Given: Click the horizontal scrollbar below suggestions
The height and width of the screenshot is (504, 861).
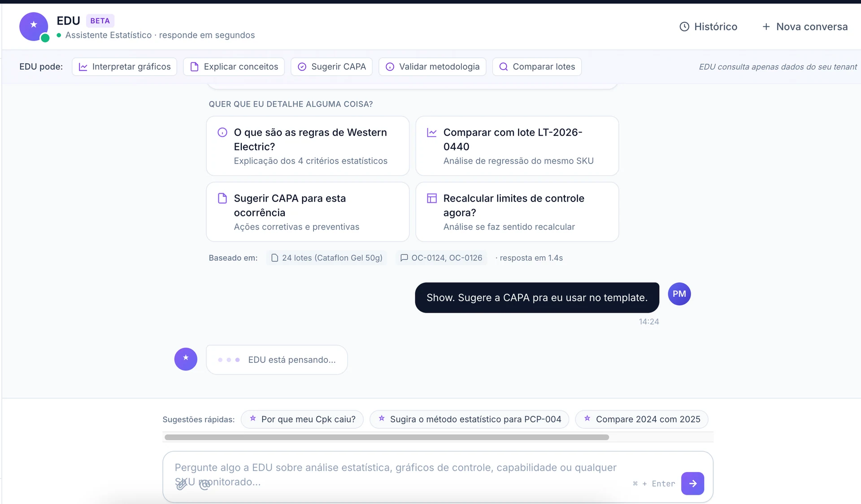Looking at the screenshot, I should tap(386, 437).
